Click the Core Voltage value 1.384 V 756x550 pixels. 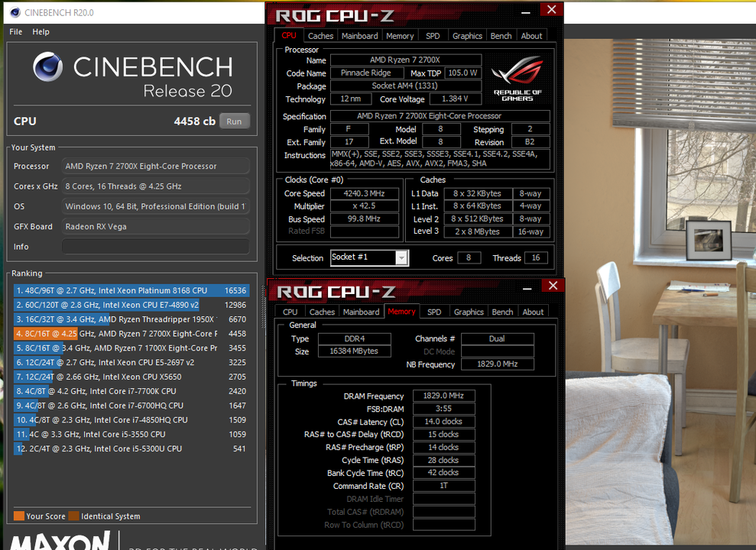point(455,99)
